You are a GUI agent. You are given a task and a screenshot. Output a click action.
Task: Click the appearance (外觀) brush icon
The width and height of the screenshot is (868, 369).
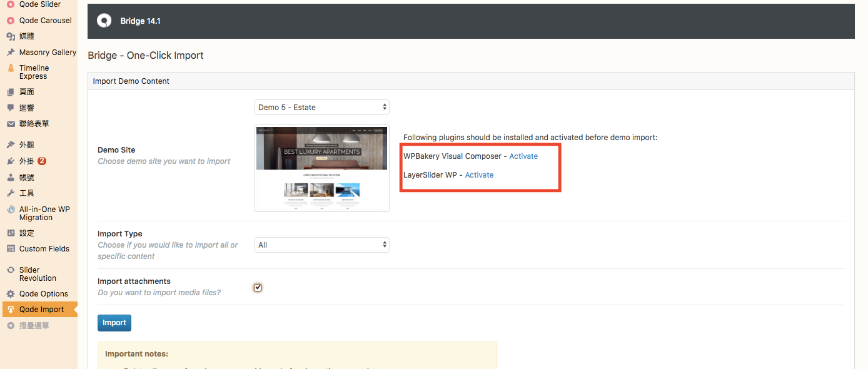coord(11,144)
